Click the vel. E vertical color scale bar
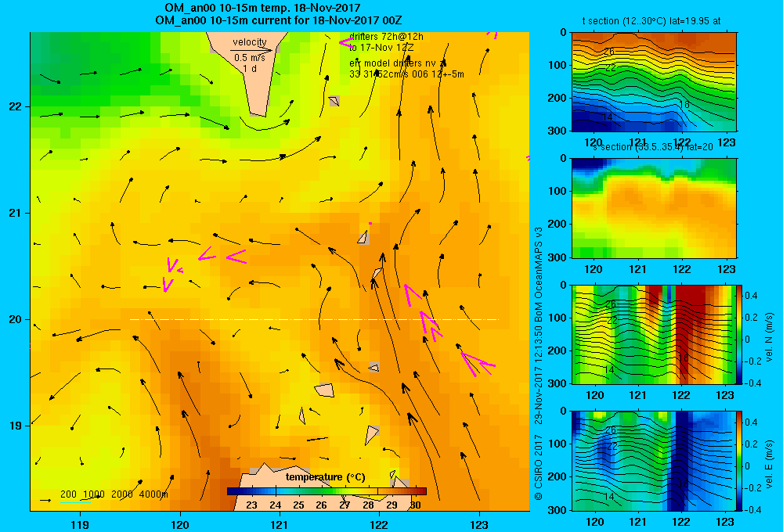This screenshot has width=783, height=532. [x=740, y=461]
